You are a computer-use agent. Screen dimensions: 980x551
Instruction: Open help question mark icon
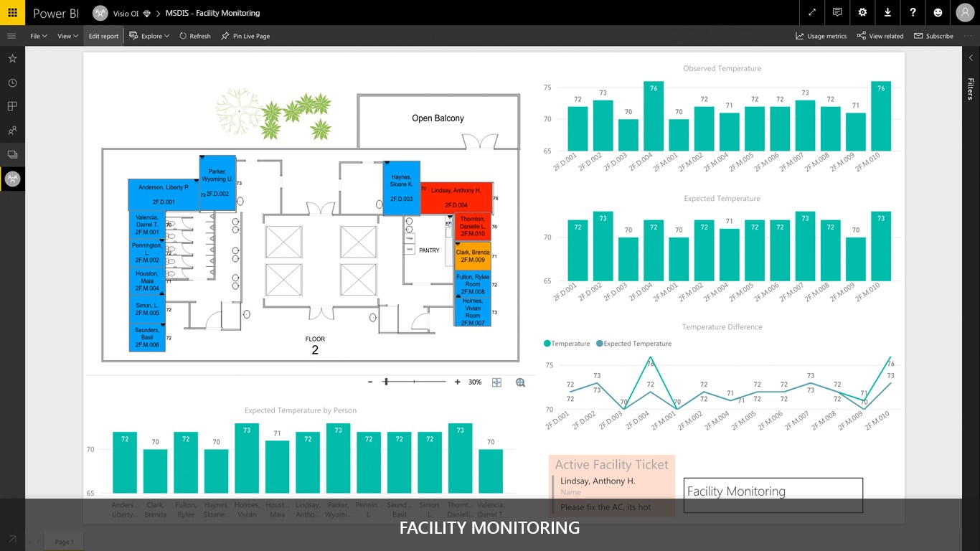coord(913,12)
